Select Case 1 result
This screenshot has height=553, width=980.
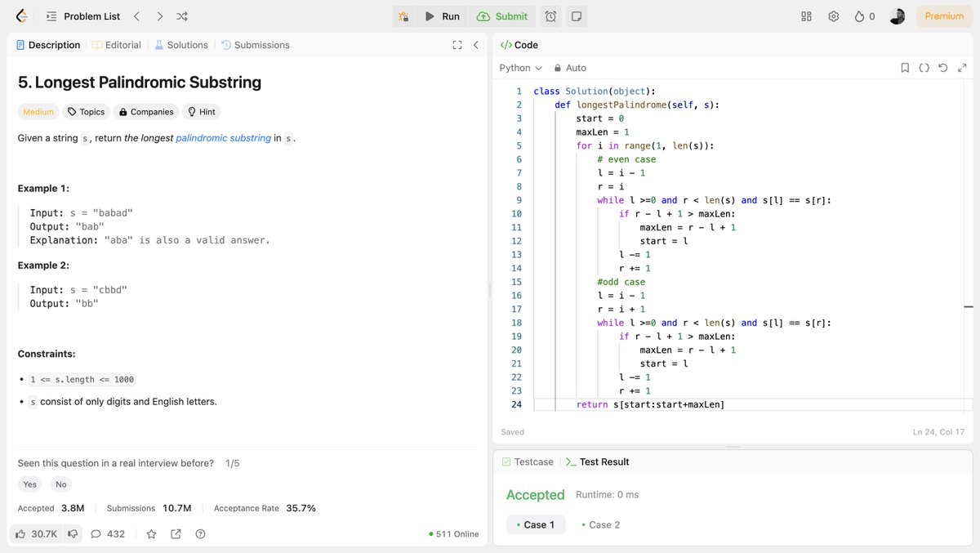536,524
